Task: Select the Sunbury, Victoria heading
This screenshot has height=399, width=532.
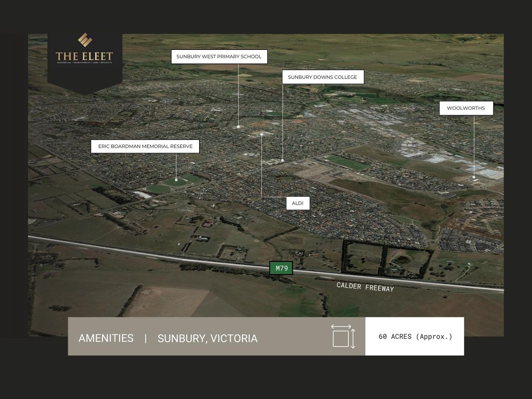Action: (x=208, y=338)
